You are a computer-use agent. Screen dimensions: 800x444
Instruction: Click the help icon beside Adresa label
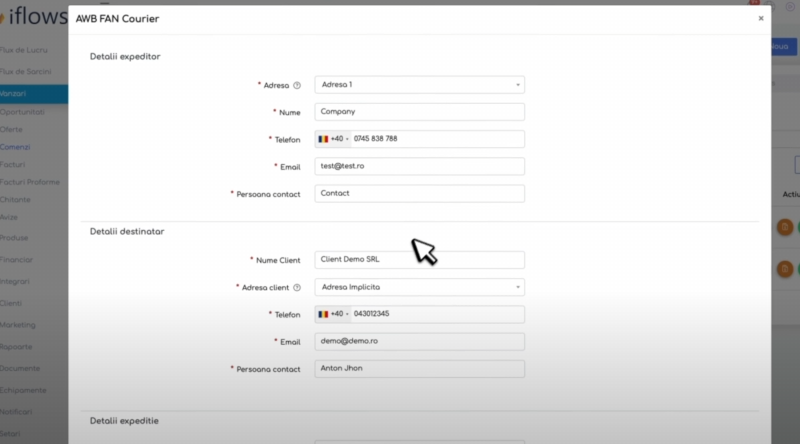point(297,85)
